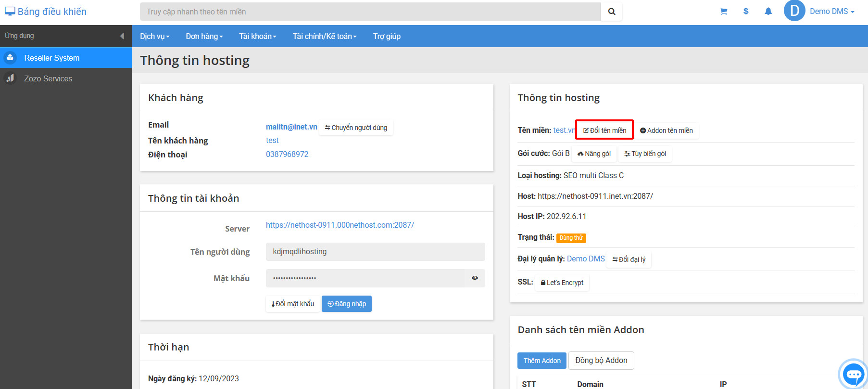This screenshot has height=389, width=868.
Task: Click the dollar sign balance icon
Action: tap(746, 11)
